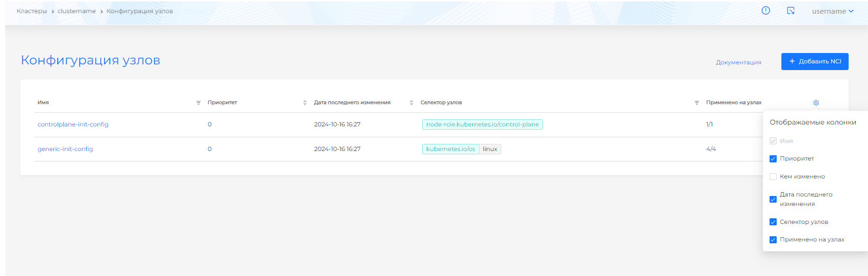Viewport: 868px width, 276px height.
Task: Click node-role.kubernetes.io/control-plane selector tag
Action: 482,125
